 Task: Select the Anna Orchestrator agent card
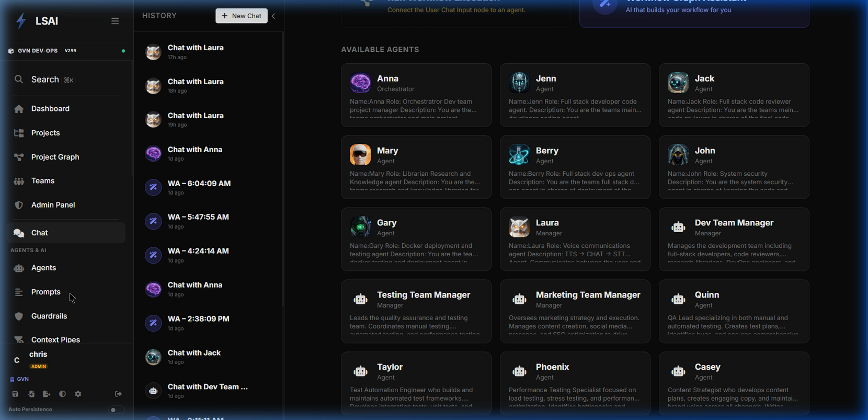click(x=416, y=95)
